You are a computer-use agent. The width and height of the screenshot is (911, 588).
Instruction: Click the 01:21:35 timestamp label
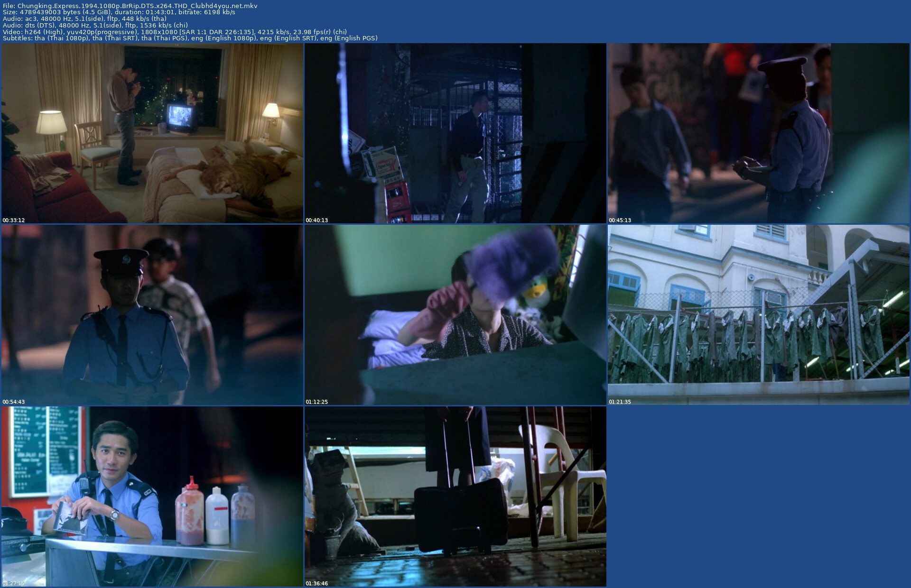click(x=620, y=402)
